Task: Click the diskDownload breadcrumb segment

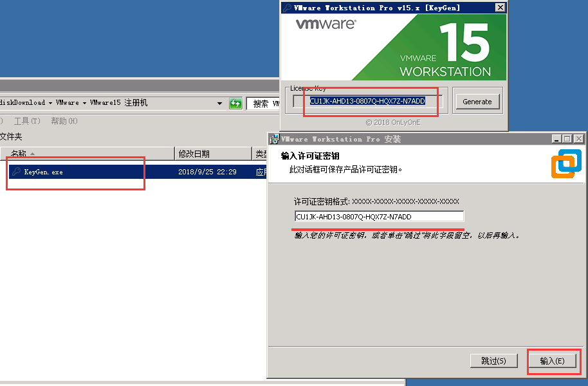Action: [x=23, y=102]
